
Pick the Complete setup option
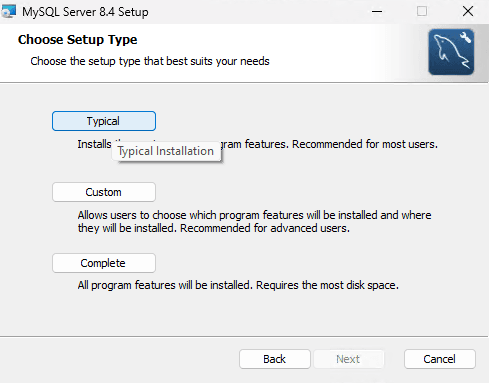104,263
